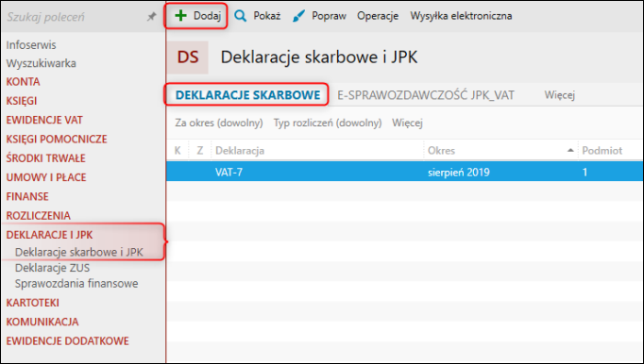Switch to DEKLARACJE SKARBOWE tab
The height and width of the screenshot is (364, 644).
(247, 95)
